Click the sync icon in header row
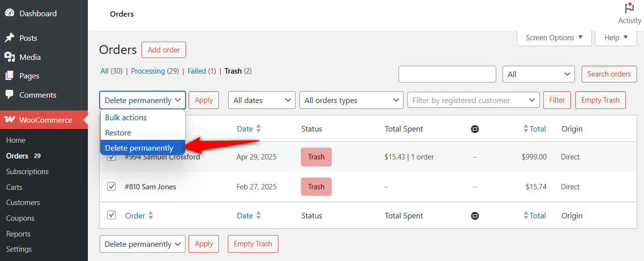Image resolution: width=644 pixels, height=261 pixels. tap(475, 129)
